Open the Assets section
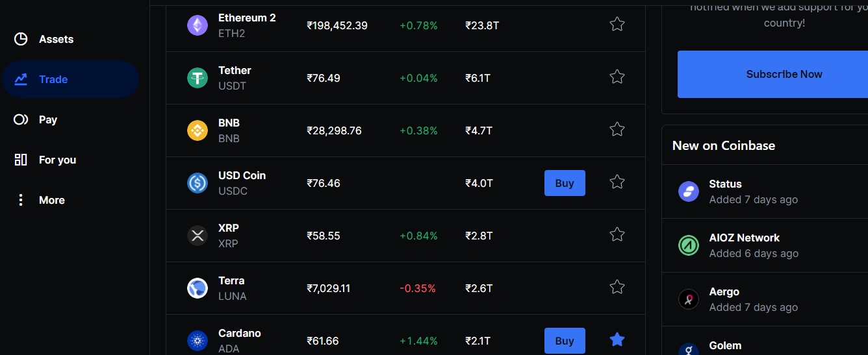Viewport: 868px width, 355px height. [x=55, y=39]
